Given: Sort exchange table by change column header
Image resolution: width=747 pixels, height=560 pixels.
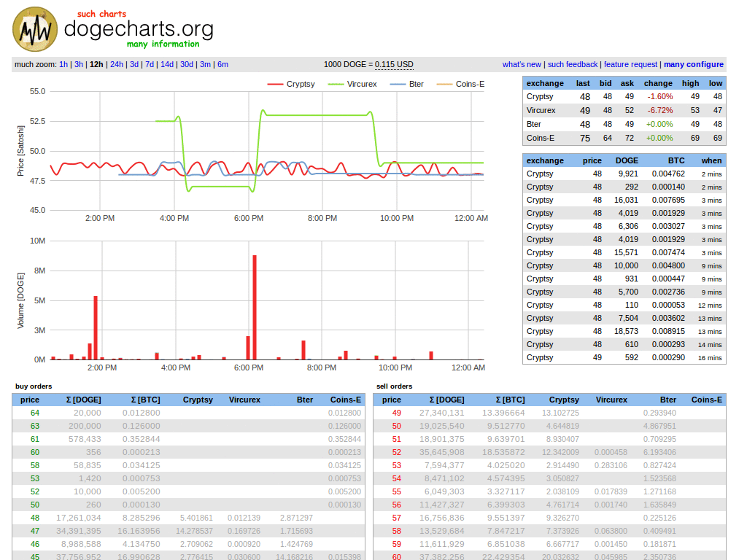Looking at the screenshot, I should click(658, 83).
